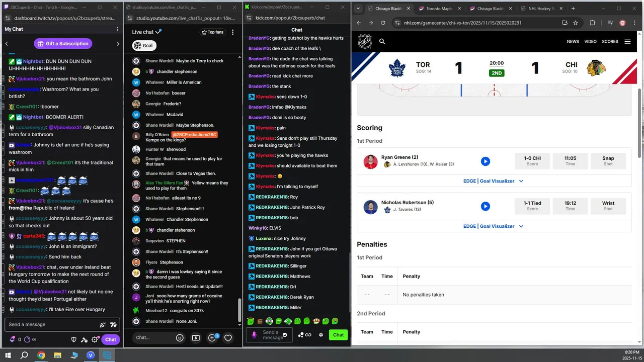Open Chrome extensions puzzle icon
644x362 pixels.
(592, 23)
